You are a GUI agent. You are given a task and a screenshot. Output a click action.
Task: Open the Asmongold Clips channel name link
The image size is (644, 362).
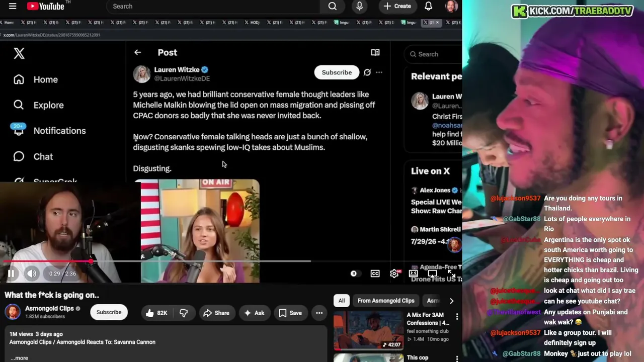tap(49, 308)
